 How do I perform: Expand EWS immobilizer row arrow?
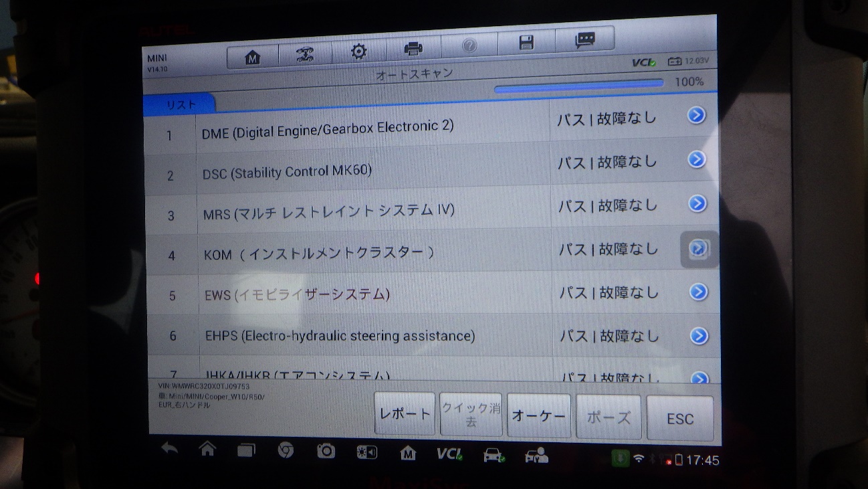698,292
